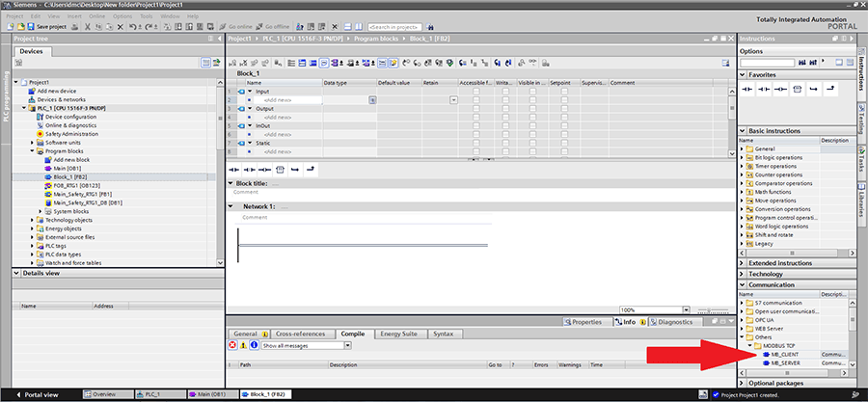Collapse the Favorites section in Instructions
This screenshot has width=868, height=402.
(x=743, y=74)
